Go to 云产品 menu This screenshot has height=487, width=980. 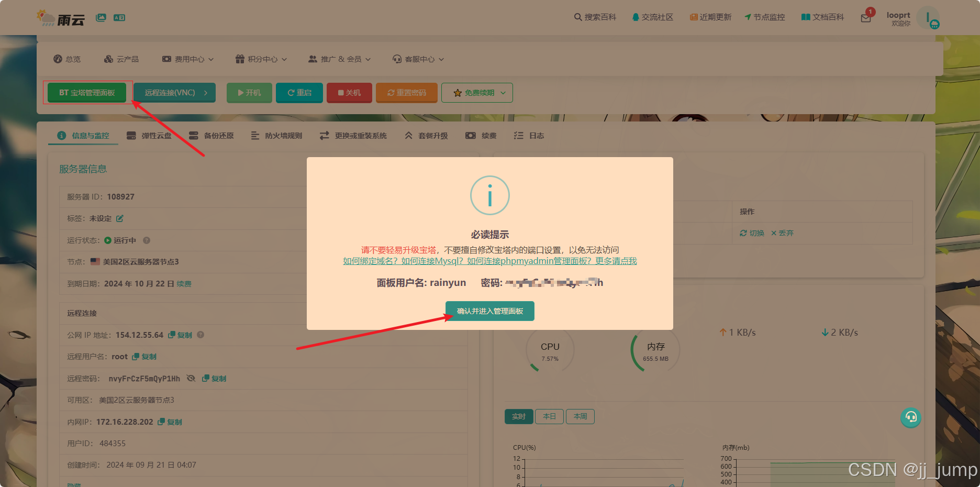click(x=121, y=59)
